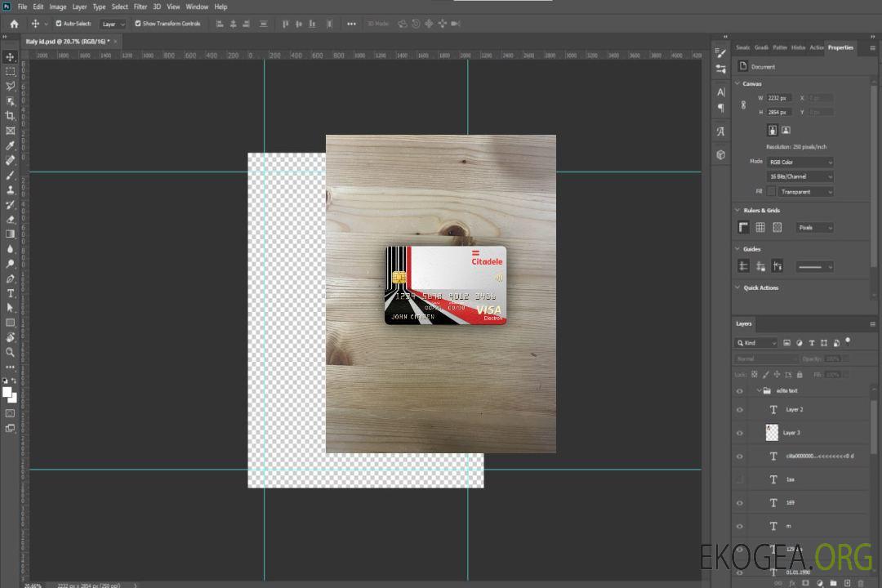Select the Eyedropper tool

11,145
